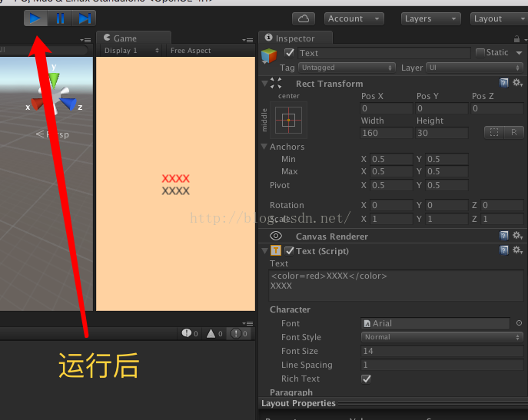Click the Font Size field 14

pos(442,351)
